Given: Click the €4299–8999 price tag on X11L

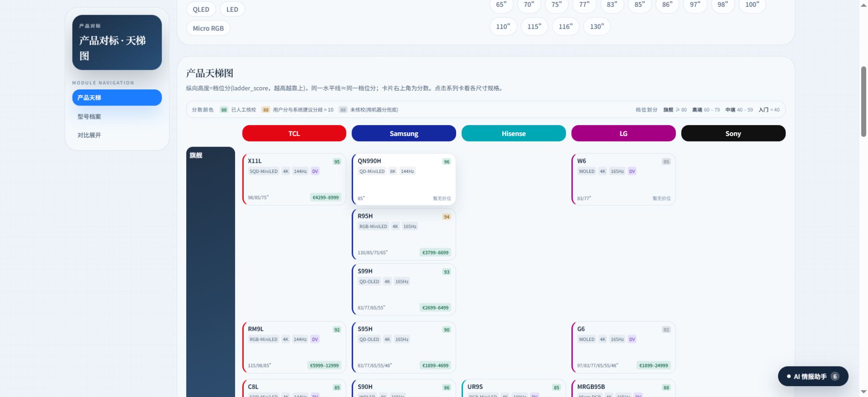Looking at the screenshot, I should [x=326, y=198].
